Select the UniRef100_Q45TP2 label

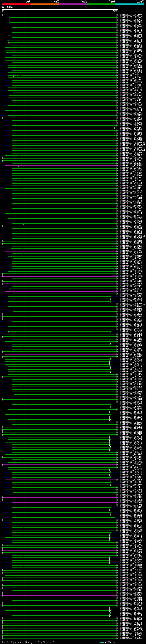pos(131,155)
